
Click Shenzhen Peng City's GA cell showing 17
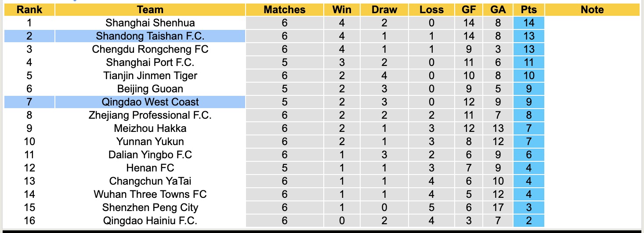(x=499, y=208)
